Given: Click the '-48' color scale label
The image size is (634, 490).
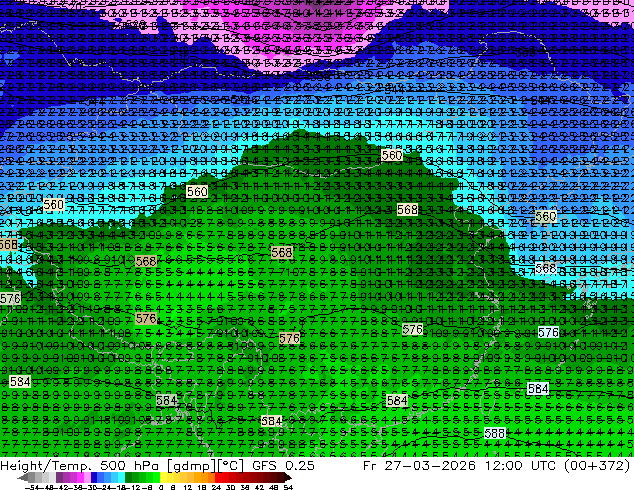Looking at the screenshot, I should click(x=46, y=488).
